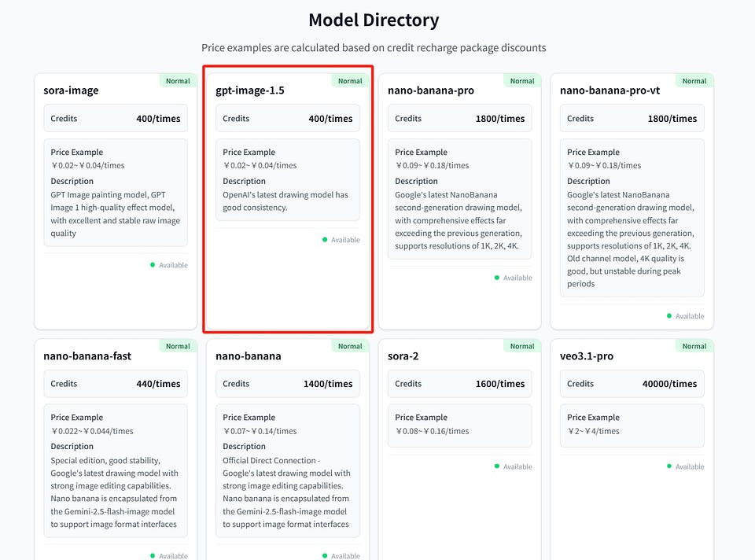This screenshot has height=560, width=755.
Task: Click the Normal badge on nano-banana-pro card
Action: click(522, 81)
